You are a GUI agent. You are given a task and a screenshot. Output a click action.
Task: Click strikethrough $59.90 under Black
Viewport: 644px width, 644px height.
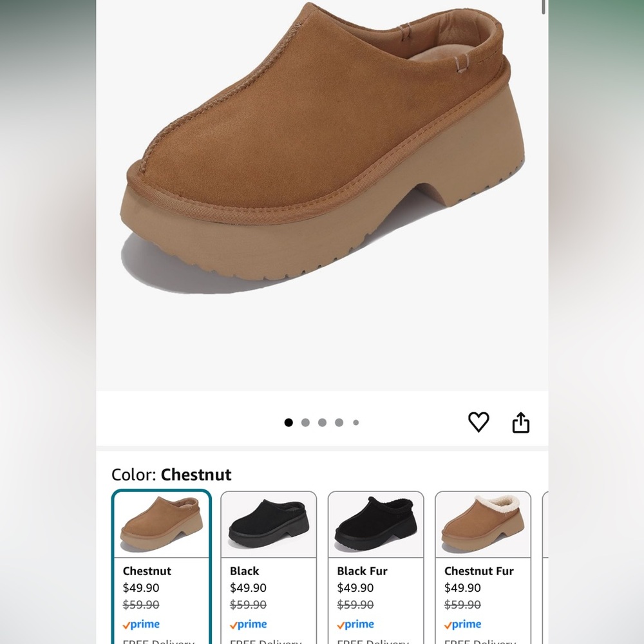point(248,605)
